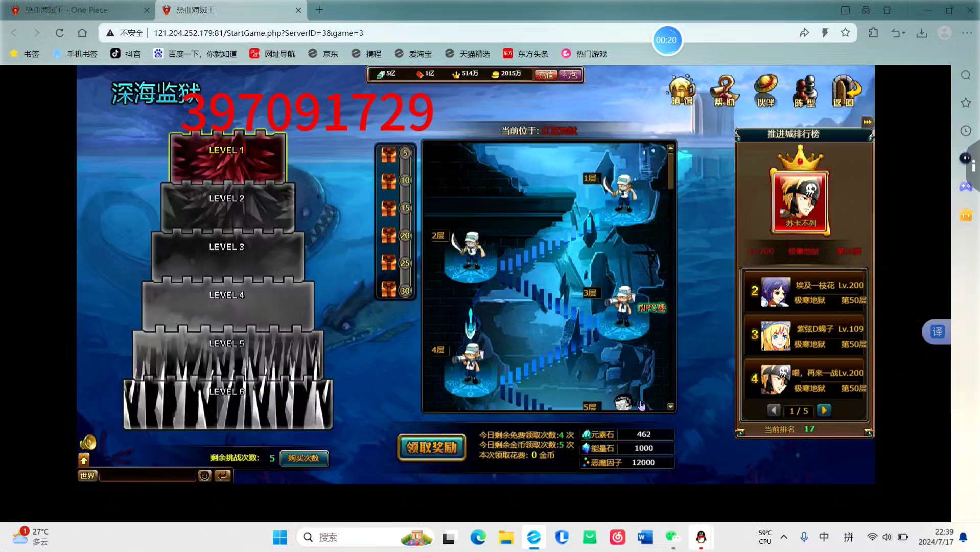Screen dimensions: 980x552
Task: Open the 世界 chat channel selector
Action: [x=87, y=476]
